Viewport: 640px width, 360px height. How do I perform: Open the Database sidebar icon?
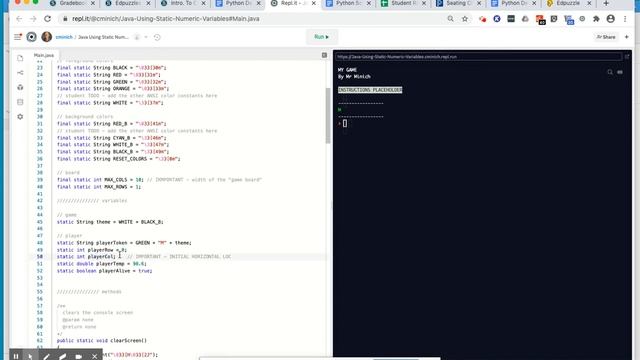pos(20,102)
